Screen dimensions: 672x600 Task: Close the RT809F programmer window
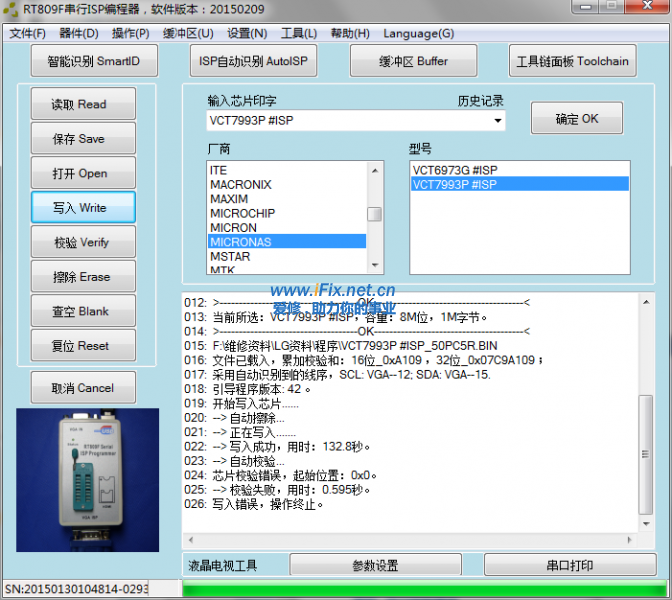[x=648, y=6]
